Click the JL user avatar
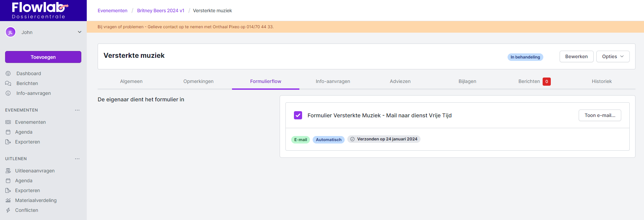This screenshot has height=220, width=644. pos(11,32)
